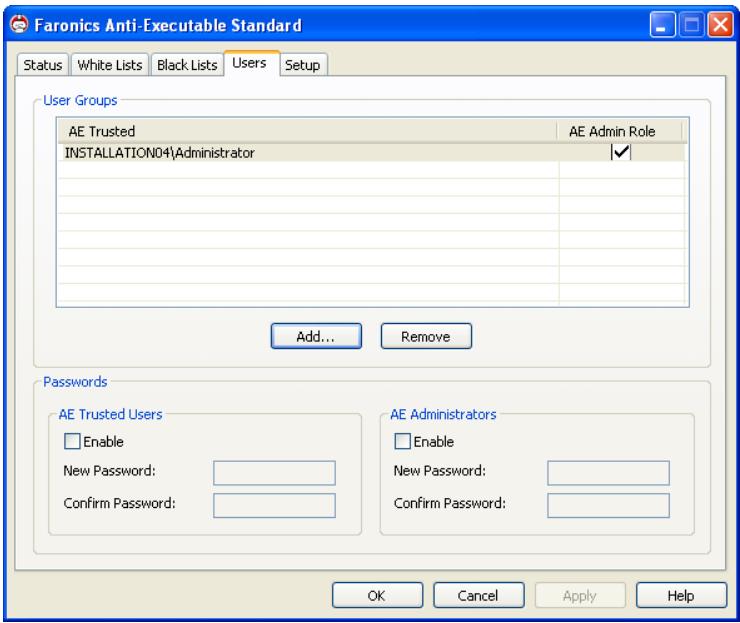Enable AE Administrators password checkbox
Image resolution: width=740 pixels, height=623 pixels.
click(402, 441)
